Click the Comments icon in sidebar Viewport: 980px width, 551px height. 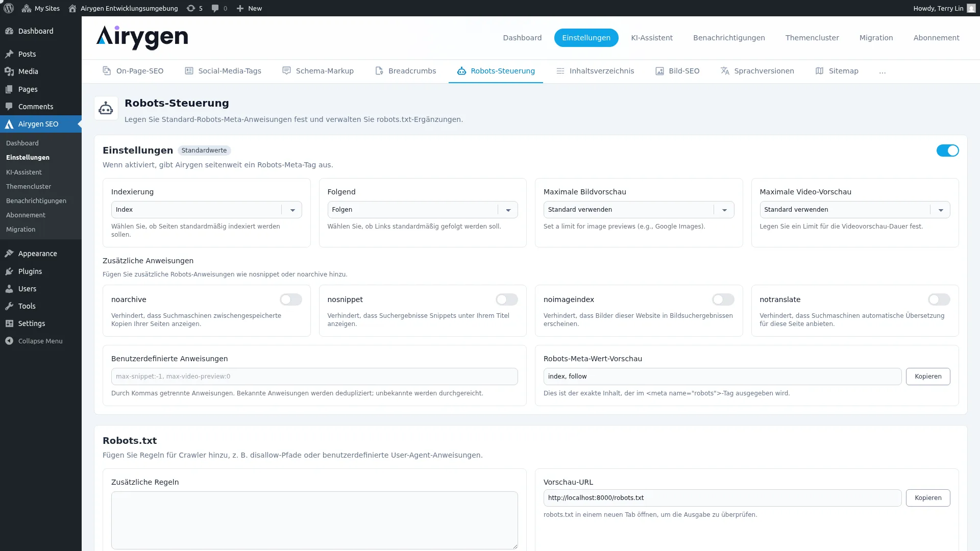click(x=9, y=107)
